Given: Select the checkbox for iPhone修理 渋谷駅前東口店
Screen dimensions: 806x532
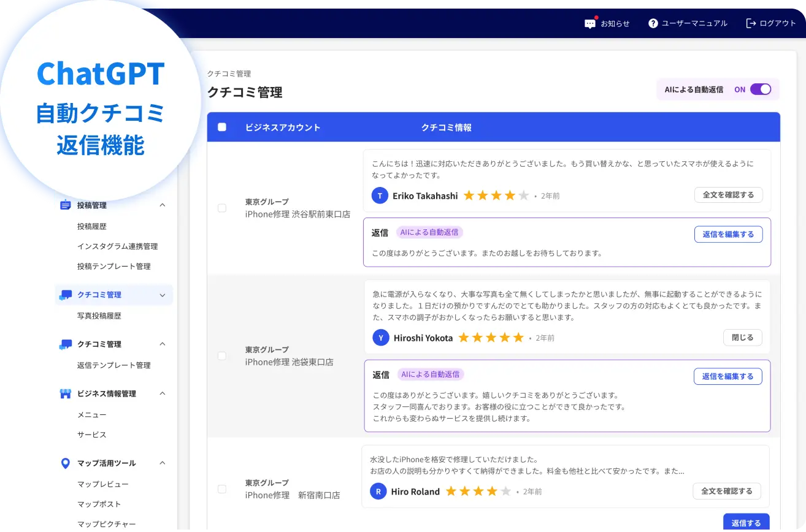Looking at the screenshot, I should [x=222, y=208].
